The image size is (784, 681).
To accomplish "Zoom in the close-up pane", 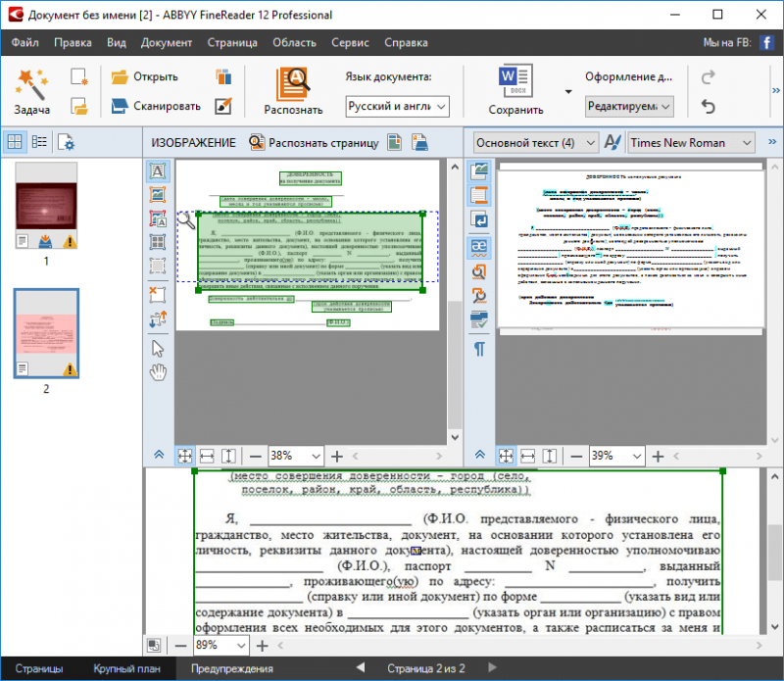I will (262, 646).
